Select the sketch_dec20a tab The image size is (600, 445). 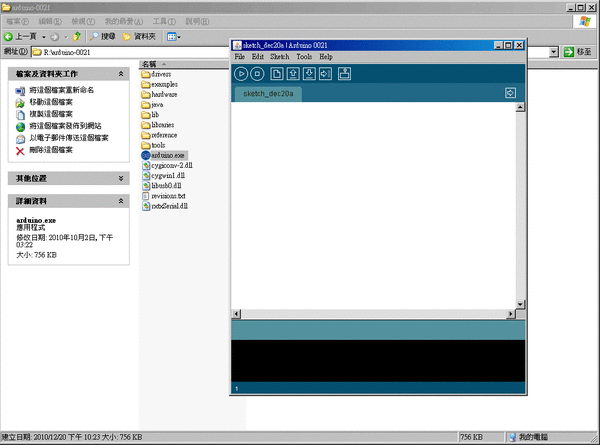point(268,94)
